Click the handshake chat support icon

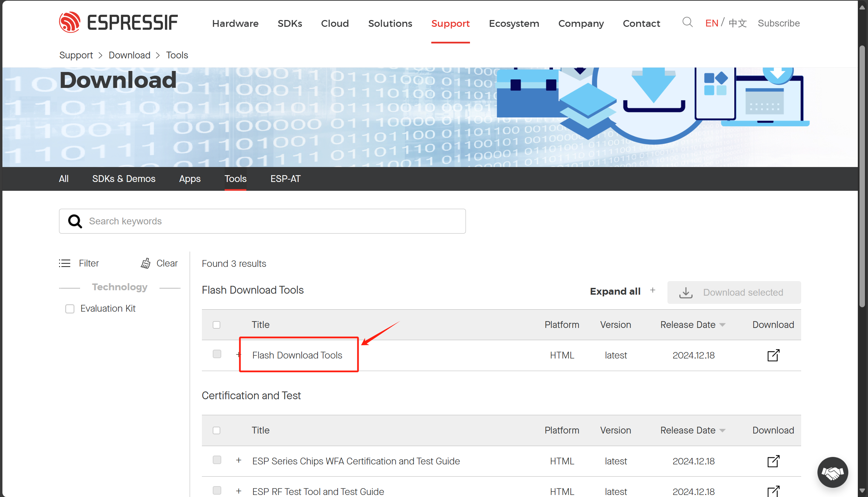832,473
